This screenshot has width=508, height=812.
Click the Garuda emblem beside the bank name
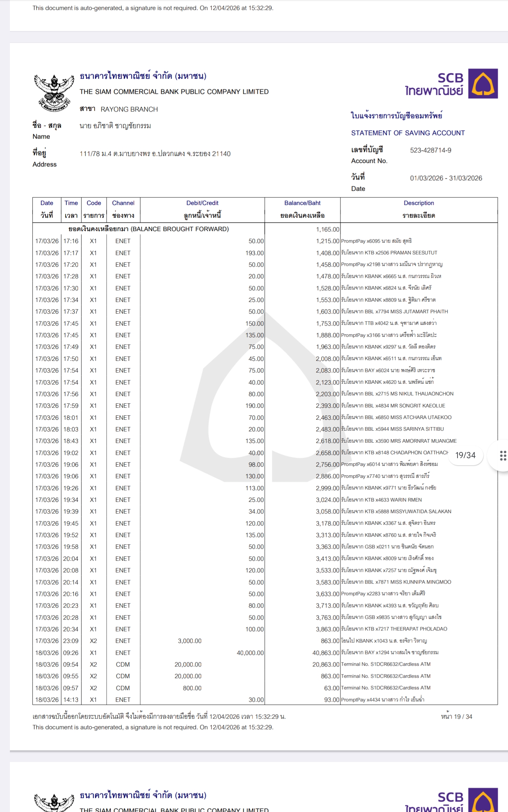pyautogui.click(x=54, y=93)
